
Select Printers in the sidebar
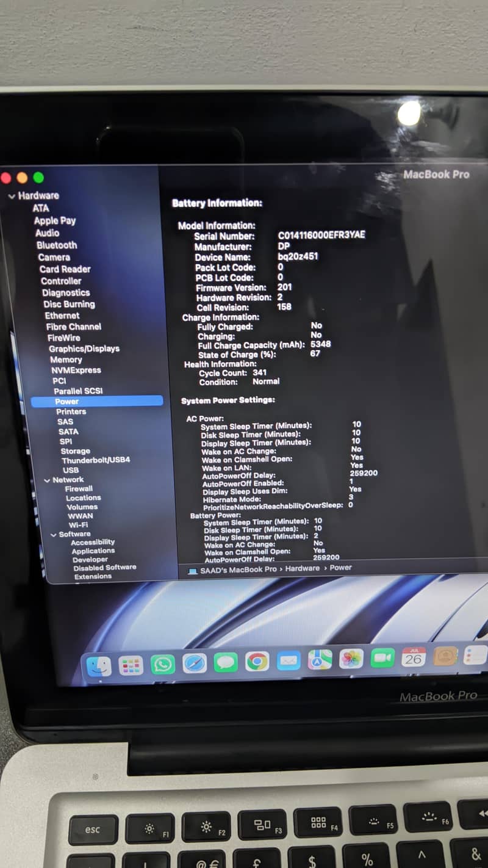coord(71,411)
